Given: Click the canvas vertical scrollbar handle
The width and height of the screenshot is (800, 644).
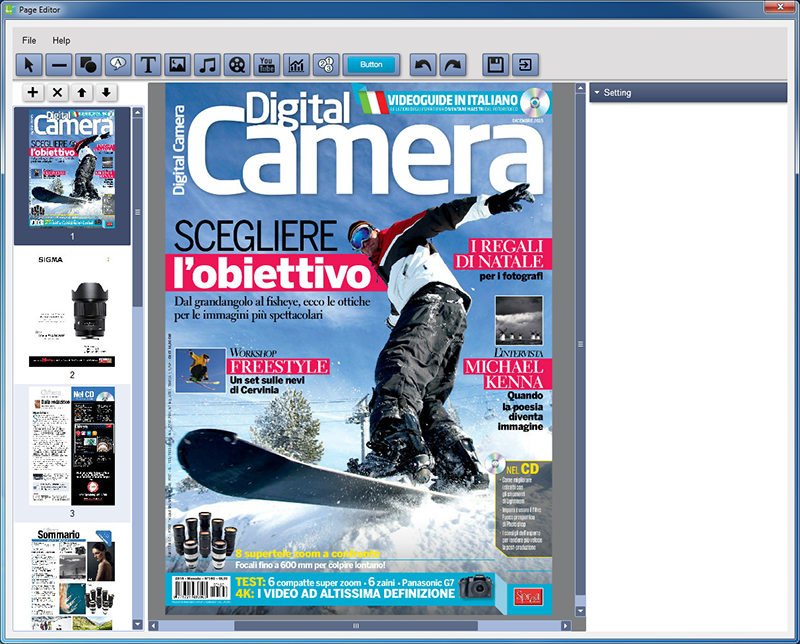Looking at the screenshot, I should pos(580,344).
